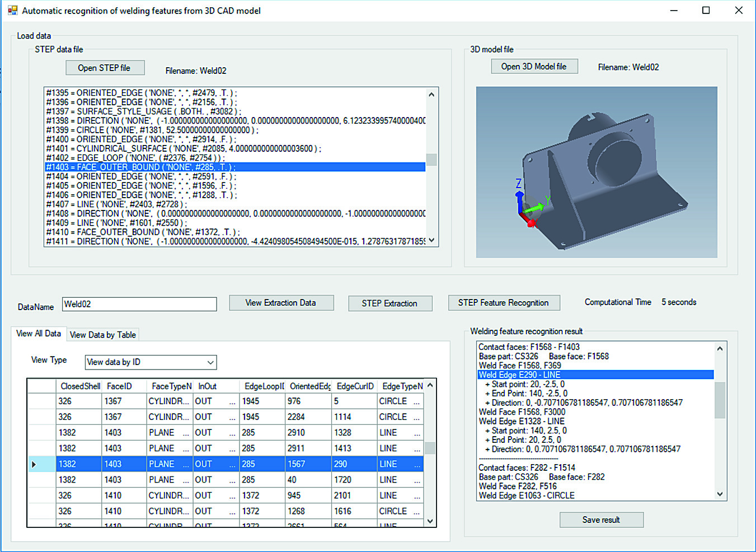The image size is (756, 552).
Task: Click the STEP text list scroll-up arrow
Action: click(431, 94)
